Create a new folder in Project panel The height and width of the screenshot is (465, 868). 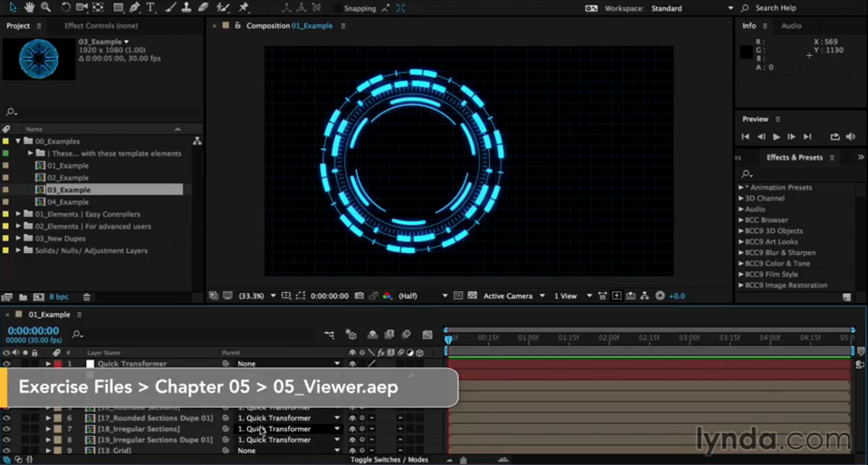23,297
